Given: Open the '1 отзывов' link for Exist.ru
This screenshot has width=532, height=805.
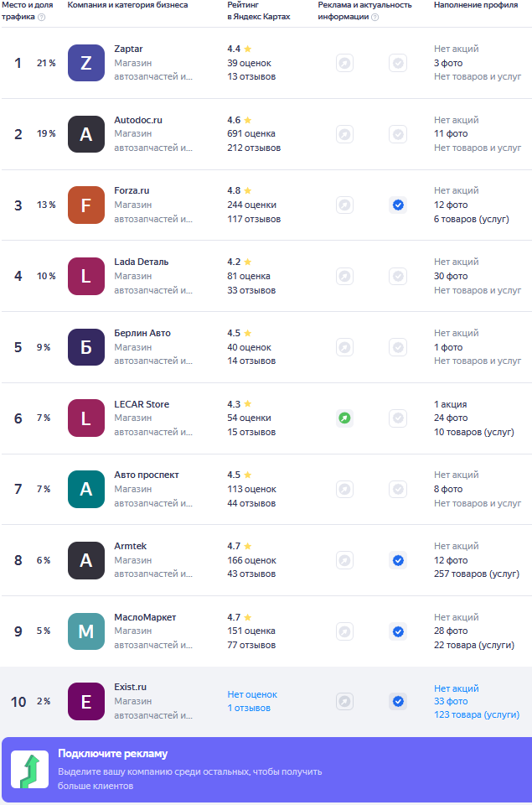Looking at the screenshot, I should click(x=249, y=708).
